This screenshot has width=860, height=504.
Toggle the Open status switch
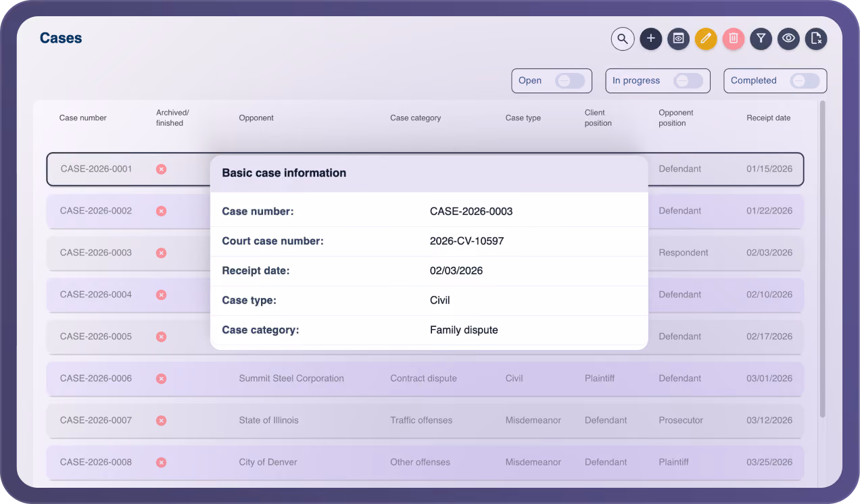(570, 81)
